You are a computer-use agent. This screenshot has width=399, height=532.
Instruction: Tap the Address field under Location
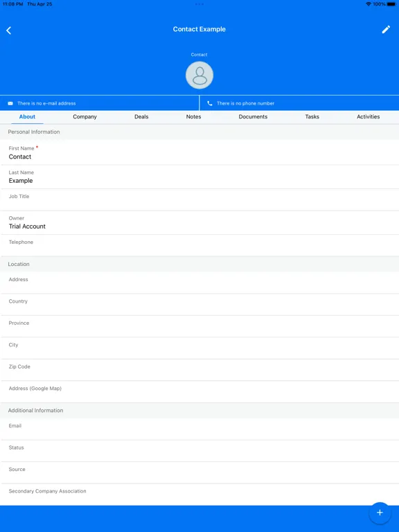click(x=199, y=283)
